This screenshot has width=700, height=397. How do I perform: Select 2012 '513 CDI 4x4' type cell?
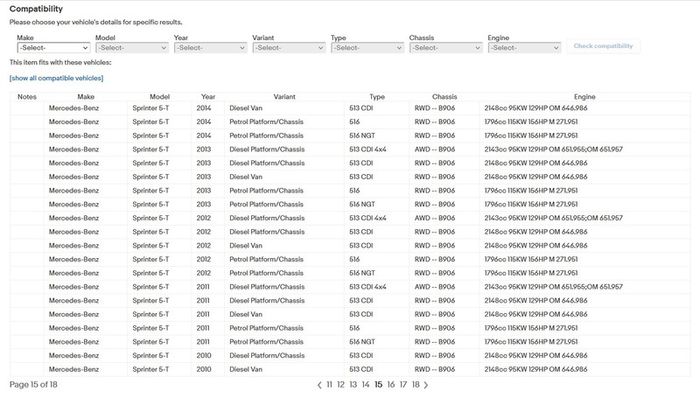coord(368,218)
